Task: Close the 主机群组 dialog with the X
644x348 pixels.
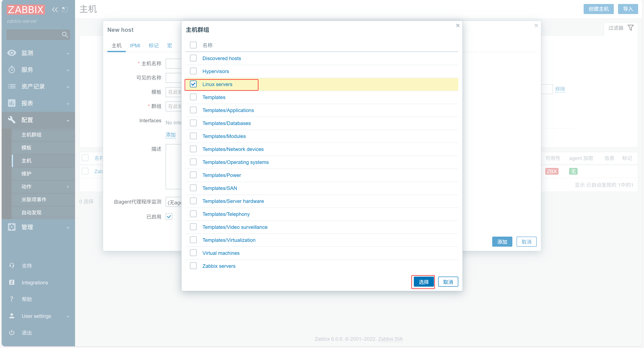Action: point(457,26)
